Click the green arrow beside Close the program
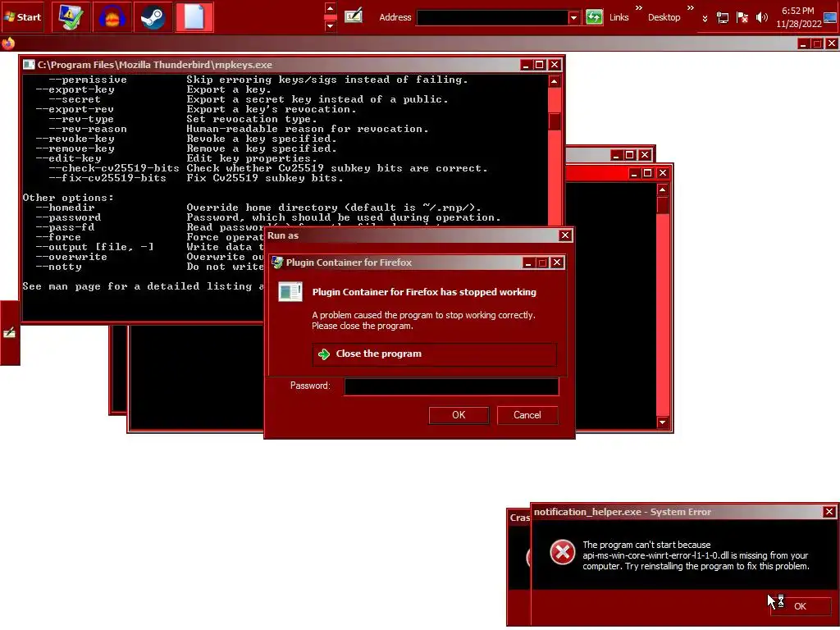Viewport: 840px width, 630px height. pyautogui.click(x=323, y=354)
